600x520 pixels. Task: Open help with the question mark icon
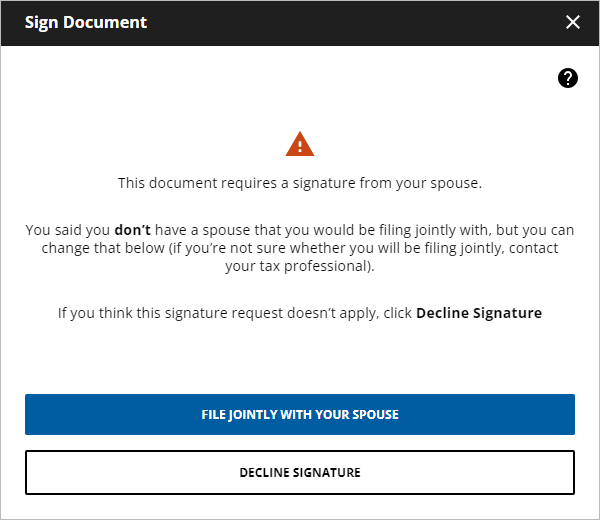(x=568, y=78)
